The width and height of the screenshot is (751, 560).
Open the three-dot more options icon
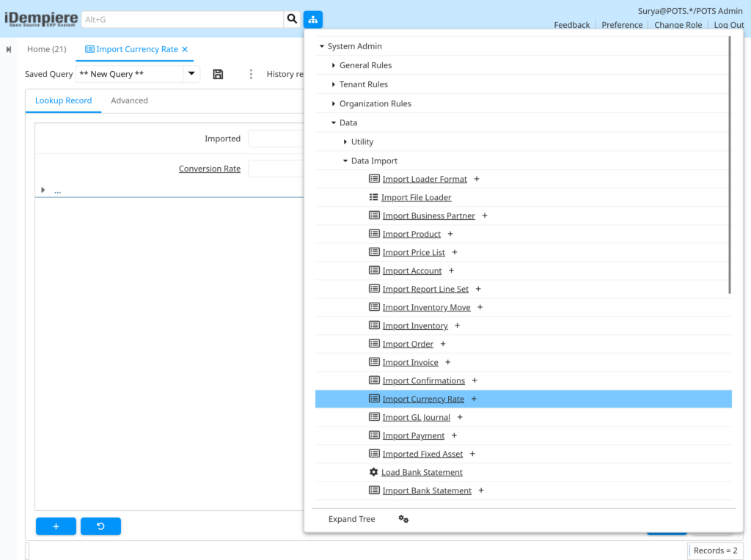tap(251, 74)
